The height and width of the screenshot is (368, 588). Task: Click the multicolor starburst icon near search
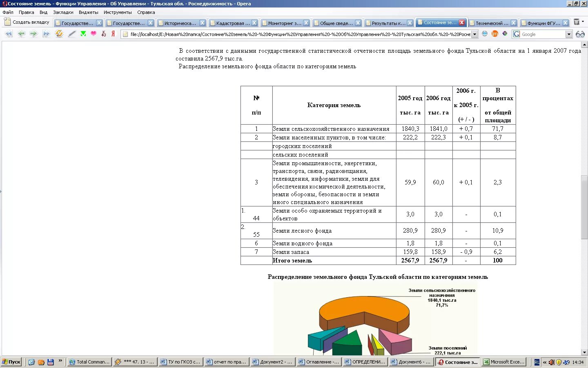tap(505, 34)
